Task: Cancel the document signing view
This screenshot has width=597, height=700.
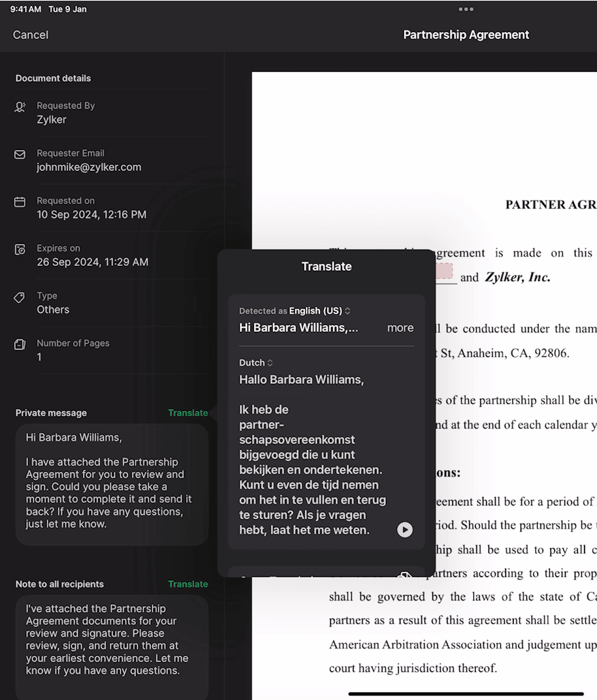Action: 30,35
